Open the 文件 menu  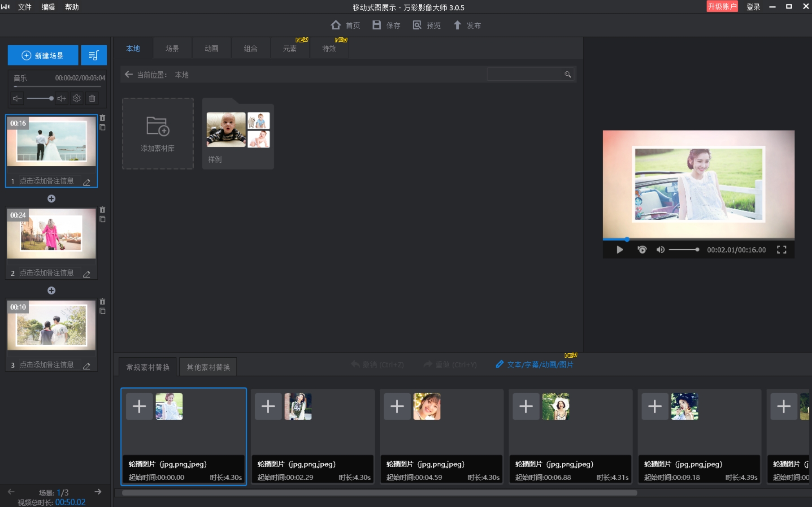pyautogui.click(x=25, y=7)
